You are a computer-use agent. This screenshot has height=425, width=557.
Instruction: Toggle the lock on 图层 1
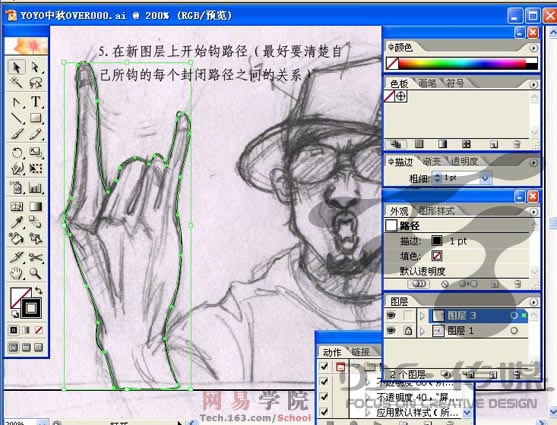point(408,331)
